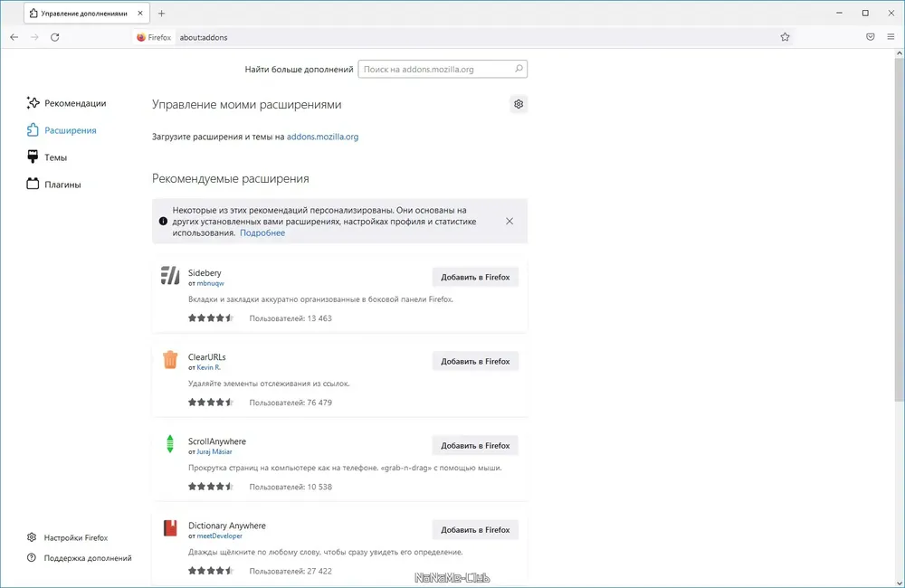Click the Firefox identity icon in address bar
This screenshot has height=588, width=905.
tap(141, 37)
